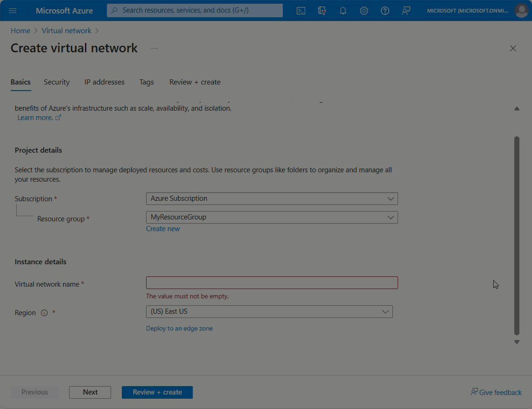Open the notifications bell
This screenshot has width=532, height=409.
pyautogui.click(x=343, y=11)
